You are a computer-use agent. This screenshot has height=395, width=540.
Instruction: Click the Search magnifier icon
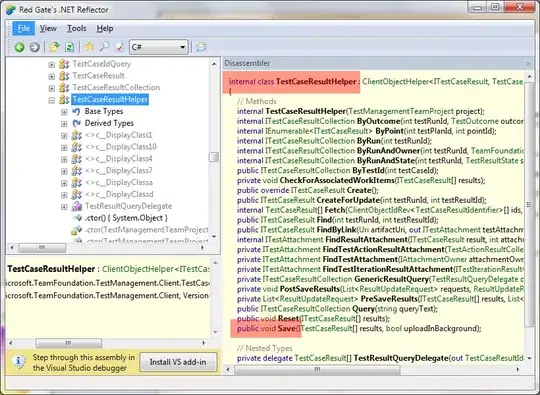tap(104, 47)
